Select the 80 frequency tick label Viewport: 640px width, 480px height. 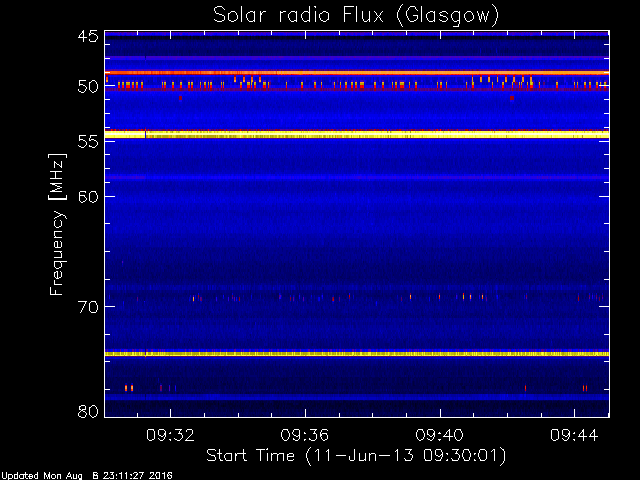click(88, 411)
